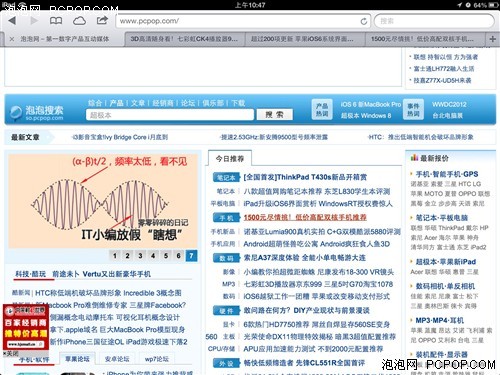500x375 pixels.
Task: Open 敢问路在何方 DIY产业 article
Action: (x=306, y=310)
